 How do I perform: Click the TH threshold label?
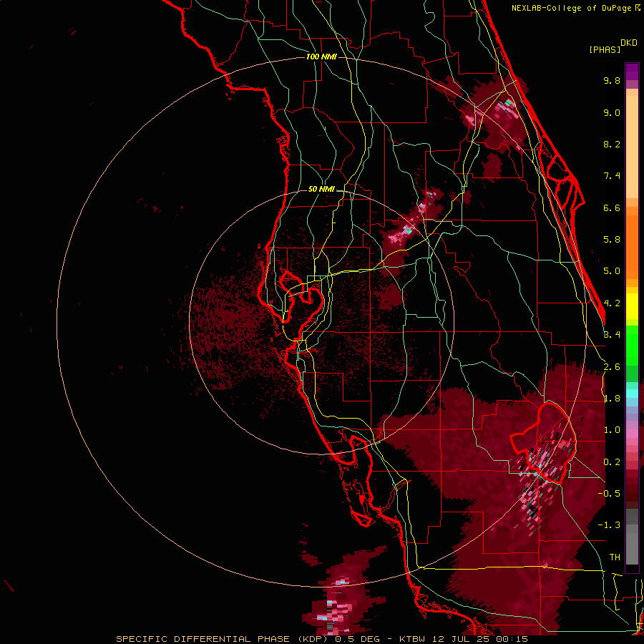pos(615,557)
